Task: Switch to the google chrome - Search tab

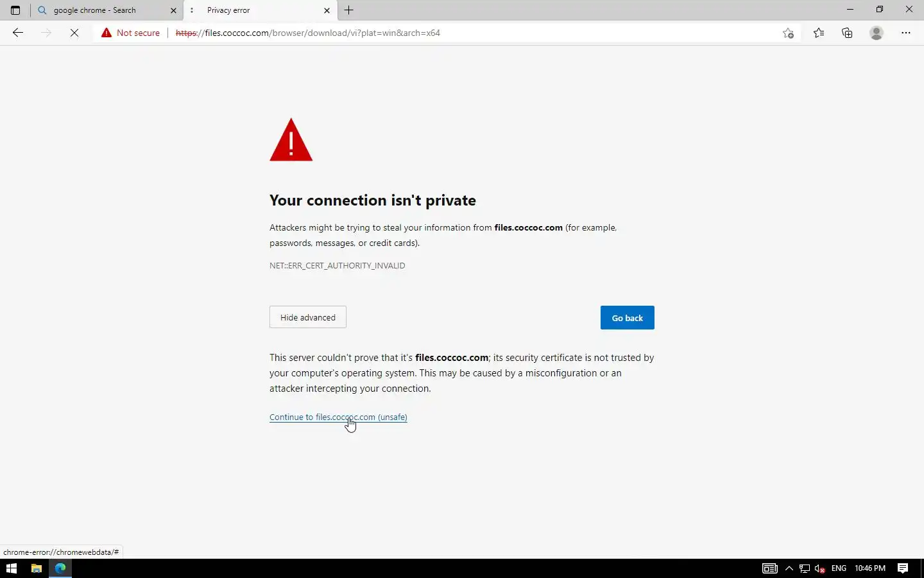Action: point(107,10)
